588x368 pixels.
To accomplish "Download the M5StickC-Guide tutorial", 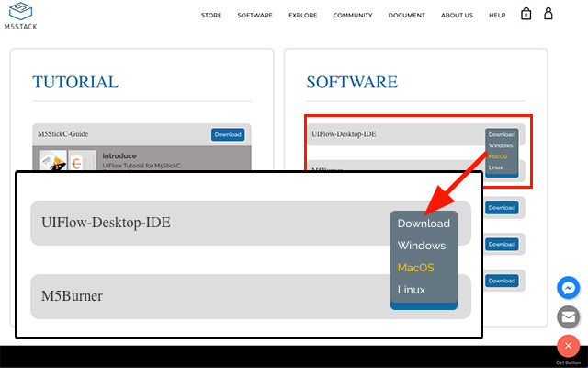I will click(227, 134).
